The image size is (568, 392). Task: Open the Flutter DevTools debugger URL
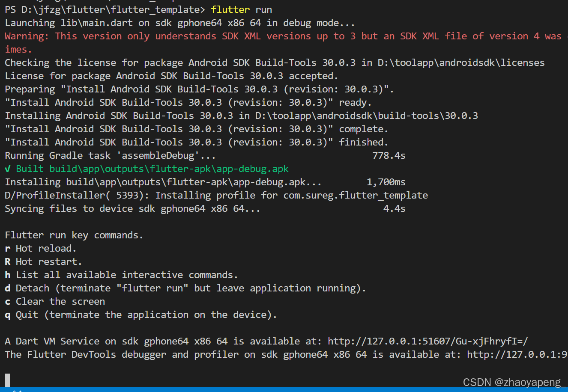tap(517, 354)
